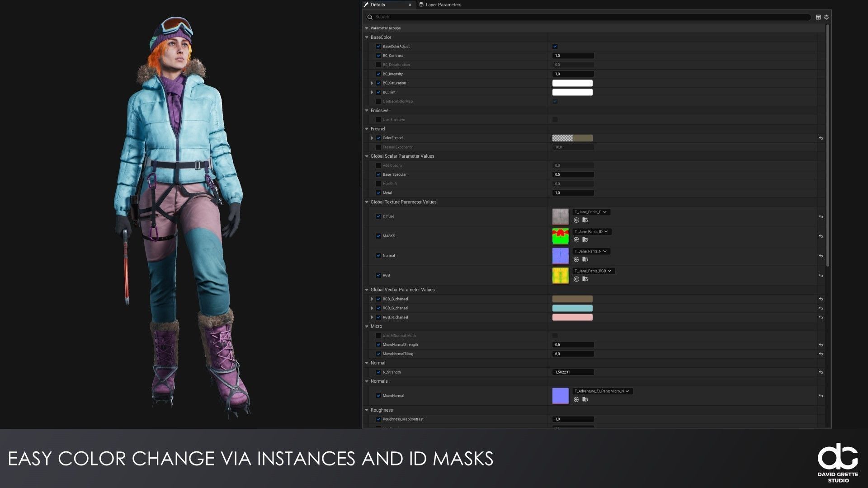Screen dimensions: 868x488
Task: Reset the Normal texture to default
Action: click(821, 256)
